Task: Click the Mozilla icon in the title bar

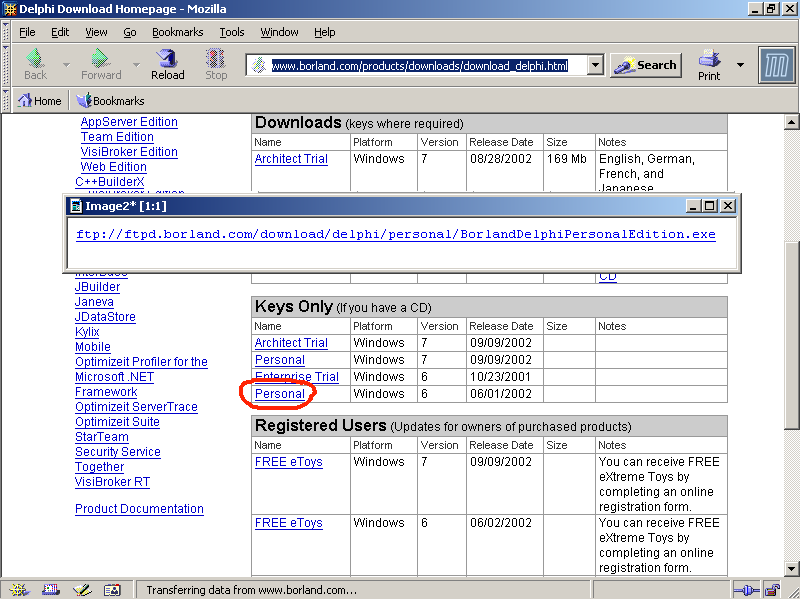Action: click(10, 9)
